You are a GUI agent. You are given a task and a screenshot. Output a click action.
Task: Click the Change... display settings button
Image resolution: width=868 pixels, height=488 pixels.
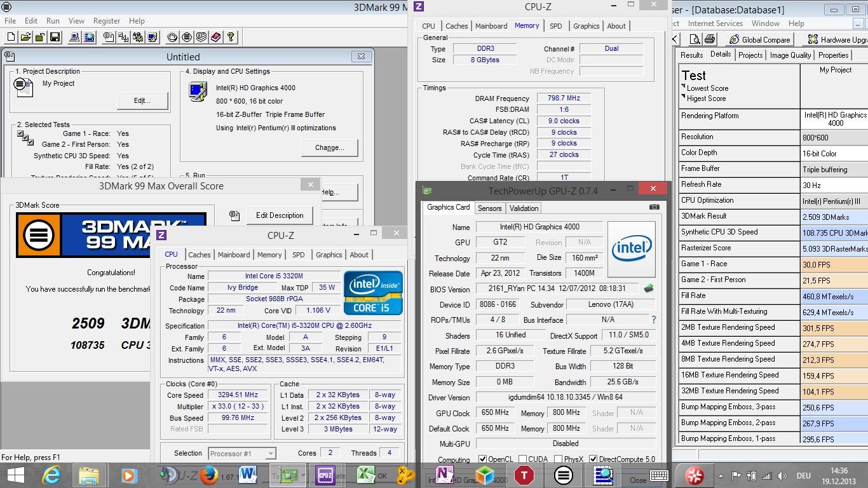pos(329,147)
